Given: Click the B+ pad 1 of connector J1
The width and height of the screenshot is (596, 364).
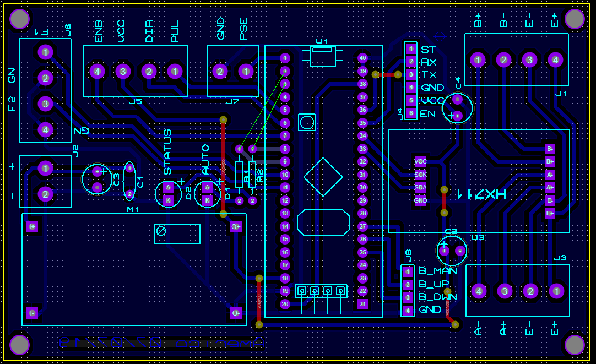Looking at the screenshot, I should (x=478, y=59).
